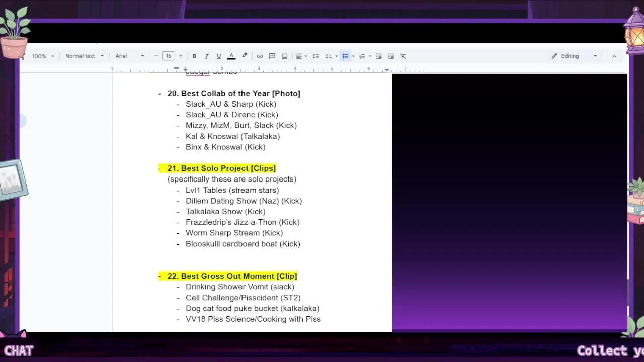Click 'Dillem Dating Show (Naz) (Kick)'
Image resolution: width=644 pixels, height=362 pixels.
click(244, 201)
